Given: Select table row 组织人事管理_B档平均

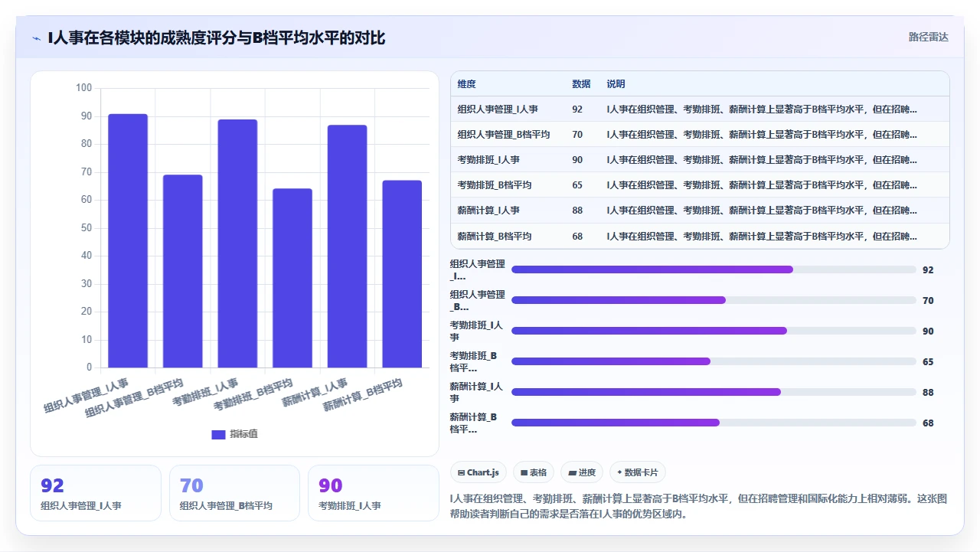Looking at the screenshot, I should pyautogui.click(x=700, y=135).
